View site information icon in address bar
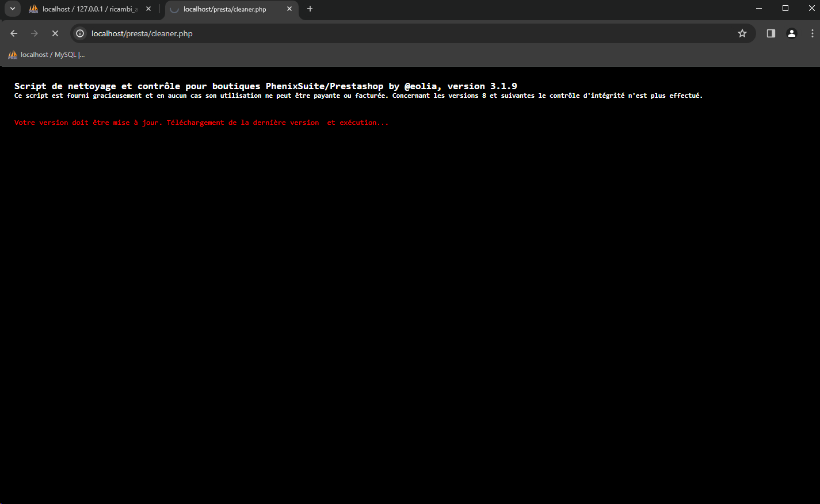820x504 pixels. click(80, 33)
